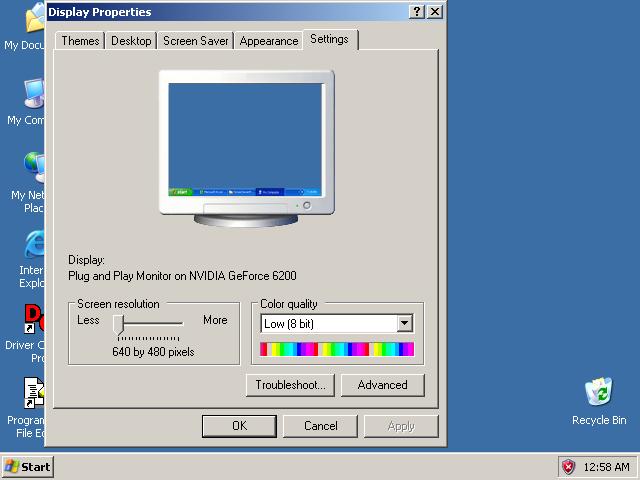
Task: Close the Display Properties window
Action: tap(435, 11)
